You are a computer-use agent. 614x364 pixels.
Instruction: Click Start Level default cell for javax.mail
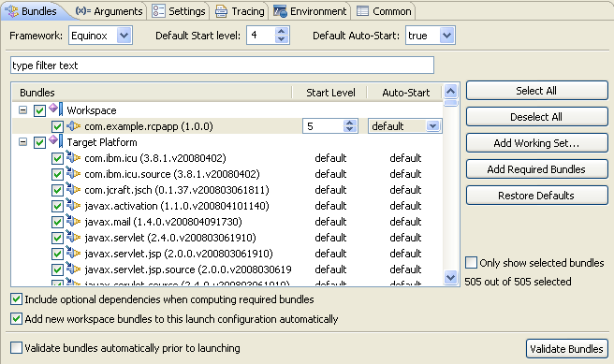[x=330, y=222]
